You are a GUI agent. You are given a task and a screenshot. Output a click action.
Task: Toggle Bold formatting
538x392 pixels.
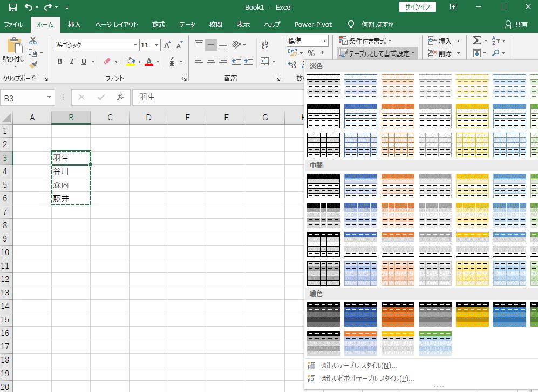60,61
